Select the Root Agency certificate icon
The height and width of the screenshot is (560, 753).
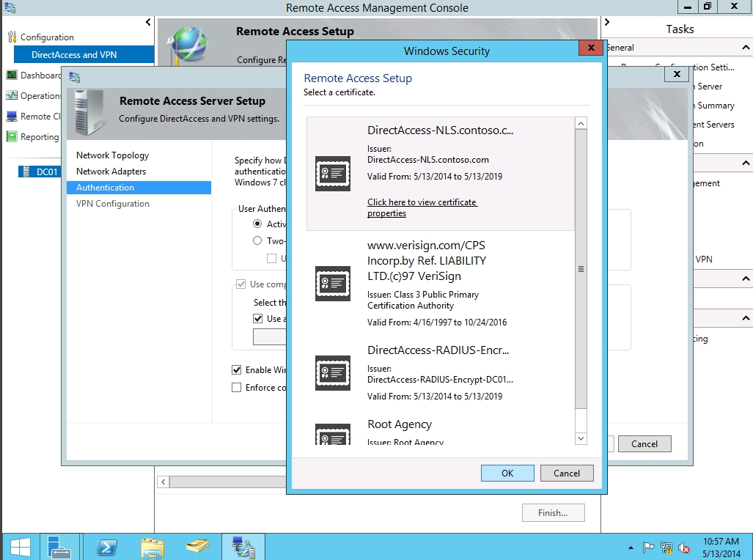click(332, 434)
